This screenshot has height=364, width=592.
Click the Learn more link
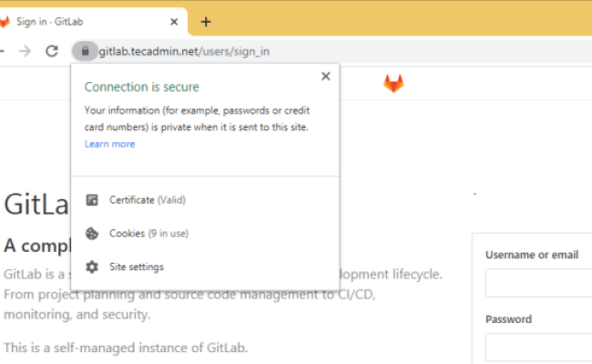coord(110,144)
